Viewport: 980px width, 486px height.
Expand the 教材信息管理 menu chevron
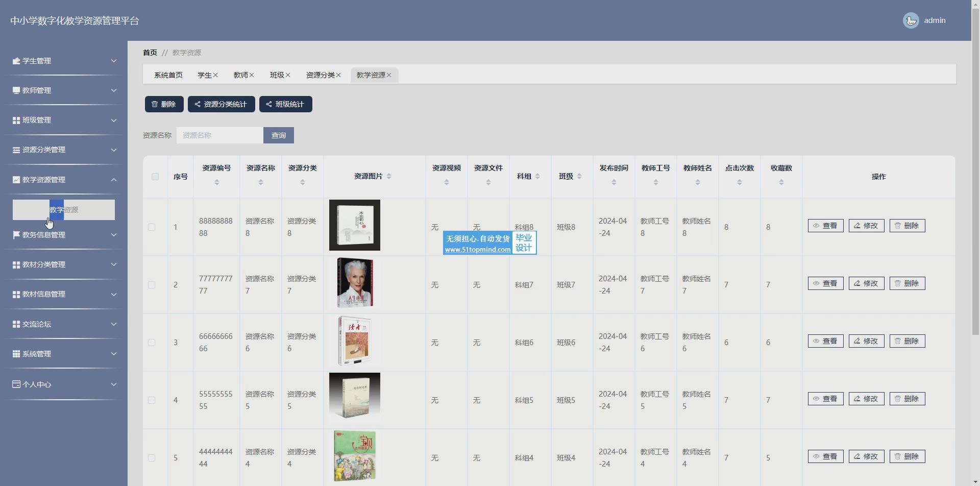114,294
